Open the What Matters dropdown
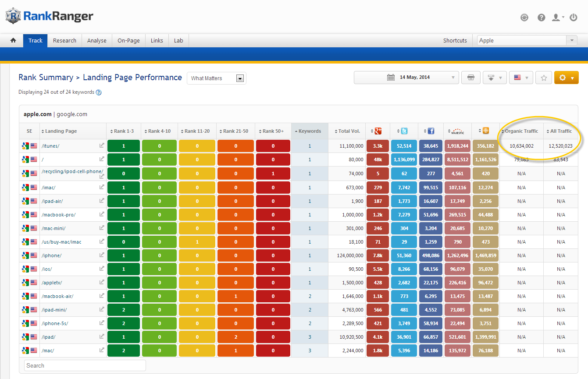 [217, 78]
